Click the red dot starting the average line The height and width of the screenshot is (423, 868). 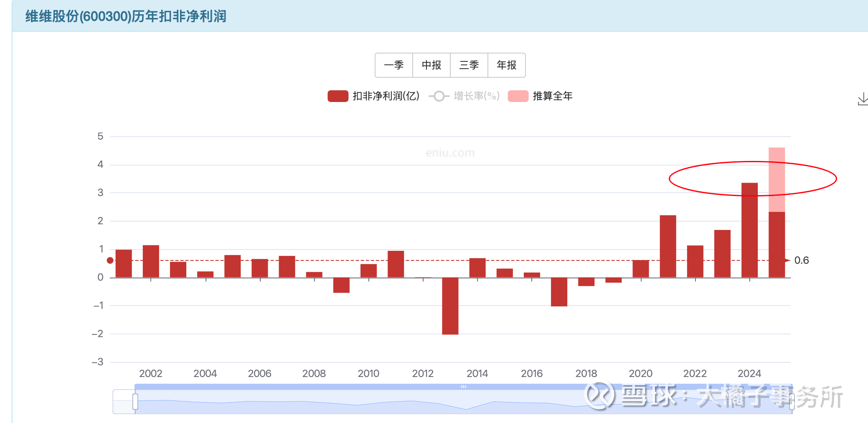[110, 260]
